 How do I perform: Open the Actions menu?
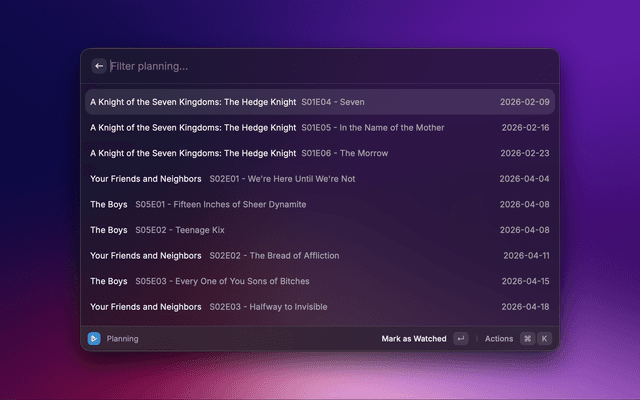499,339
